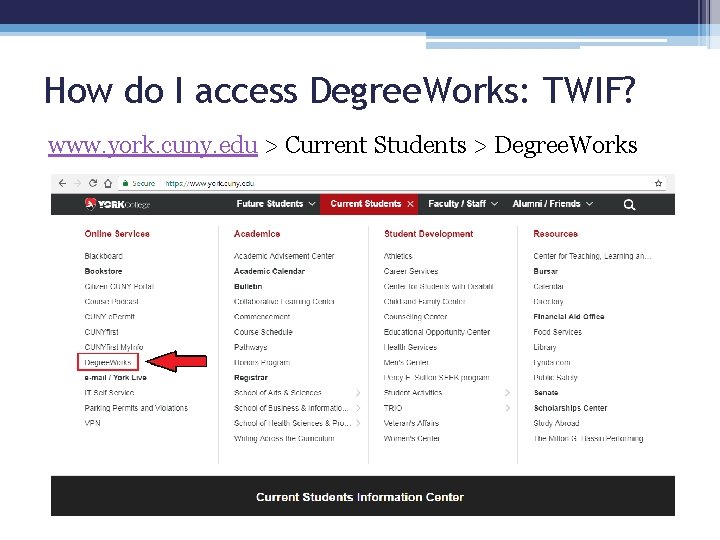Open Veteran's Affairs link
Viewport: 720px width, 540px height.
[411, 423]
